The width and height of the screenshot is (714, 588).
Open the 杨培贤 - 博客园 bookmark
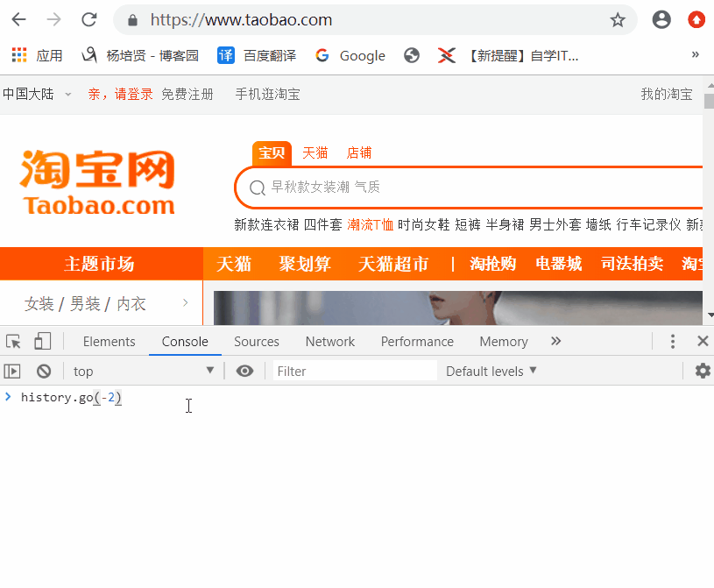[140, 55]
